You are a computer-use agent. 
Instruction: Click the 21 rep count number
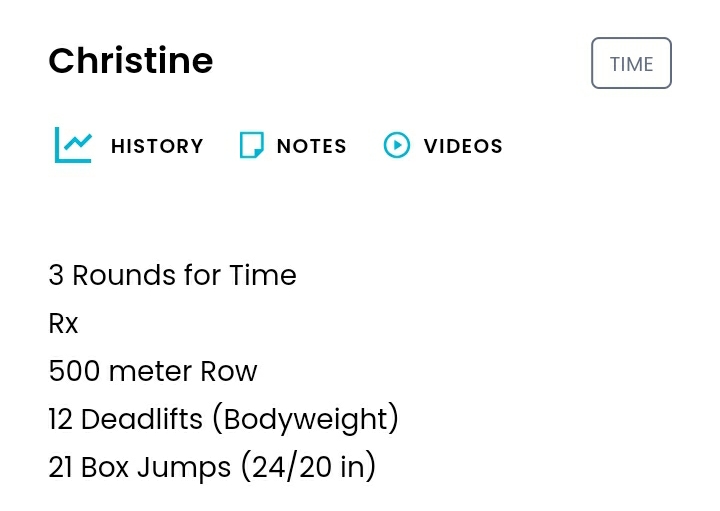click(x=59, y=467)
